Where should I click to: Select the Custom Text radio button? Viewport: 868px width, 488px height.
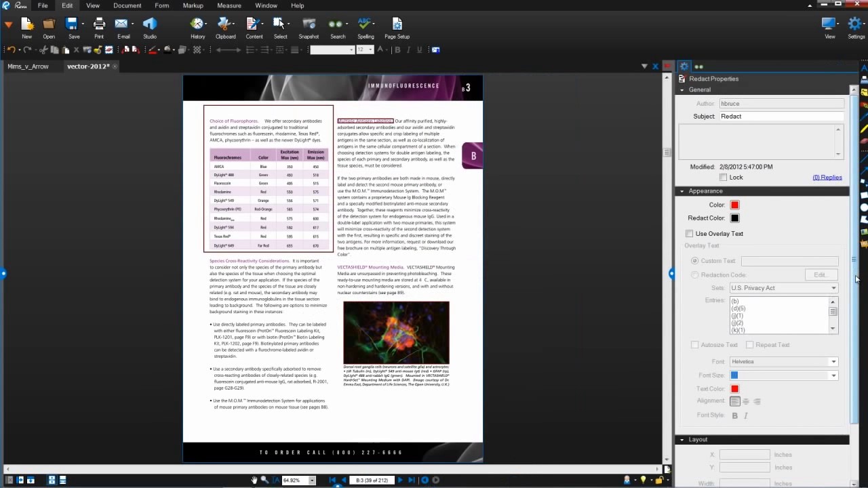pos(694,261)
